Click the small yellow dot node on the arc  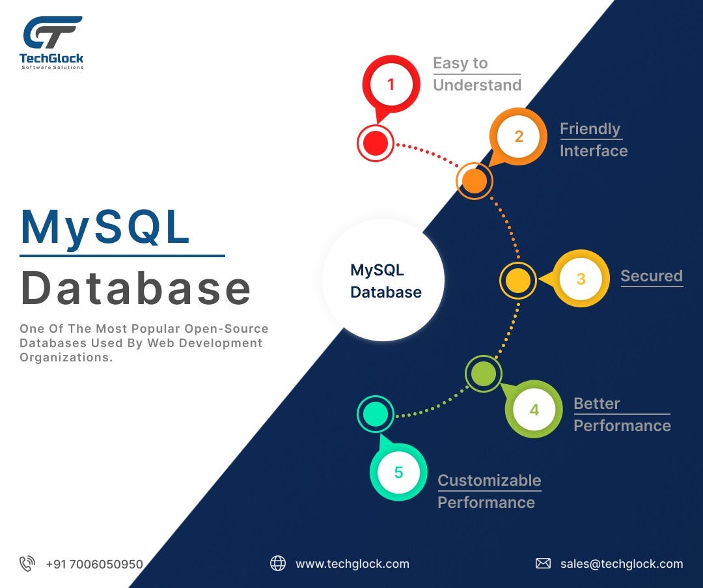[518, 280]
